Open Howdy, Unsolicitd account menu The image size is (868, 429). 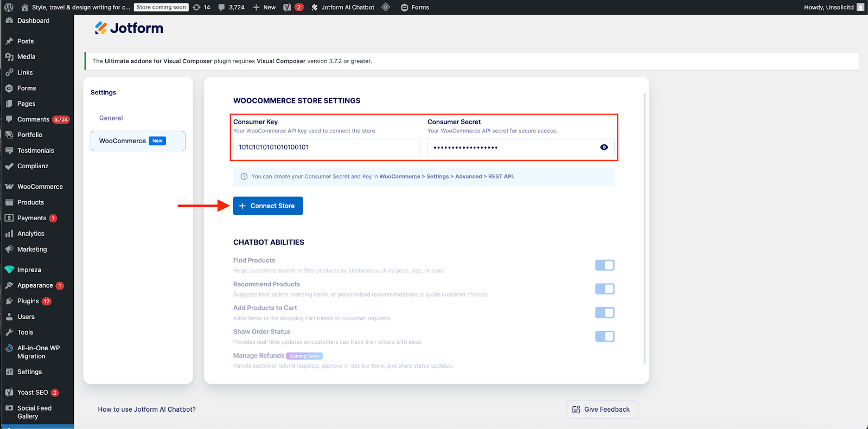click(833, 8)
